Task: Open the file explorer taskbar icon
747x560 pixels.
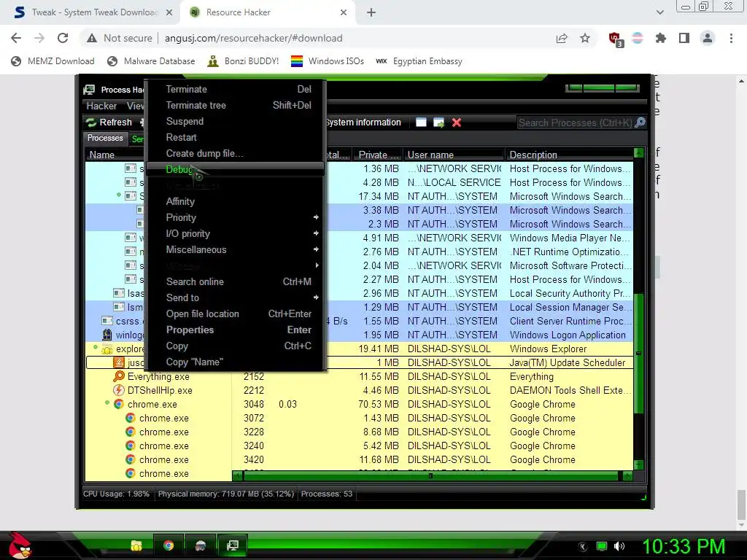Action: pyautogui.click(x=136, y=545)
